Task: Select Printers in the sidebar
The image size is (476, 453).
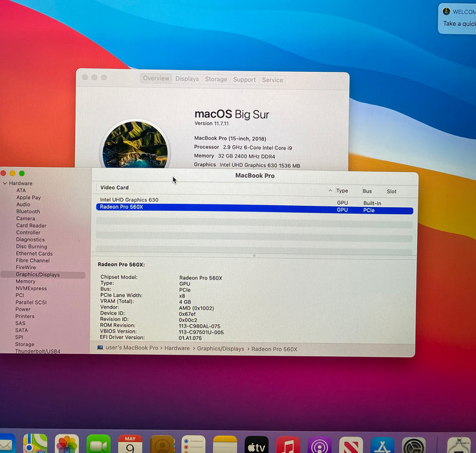Action: pos(25,316)
